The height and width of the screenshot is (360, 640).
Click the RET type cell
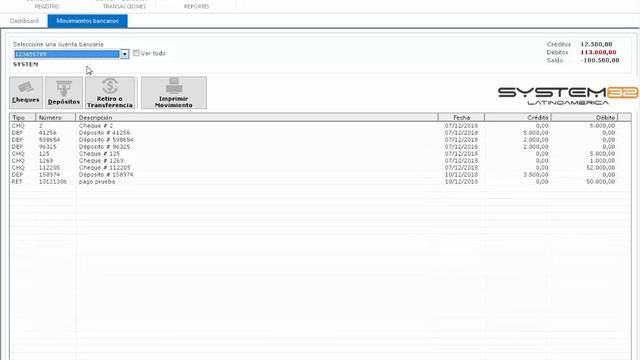point(17,182)
